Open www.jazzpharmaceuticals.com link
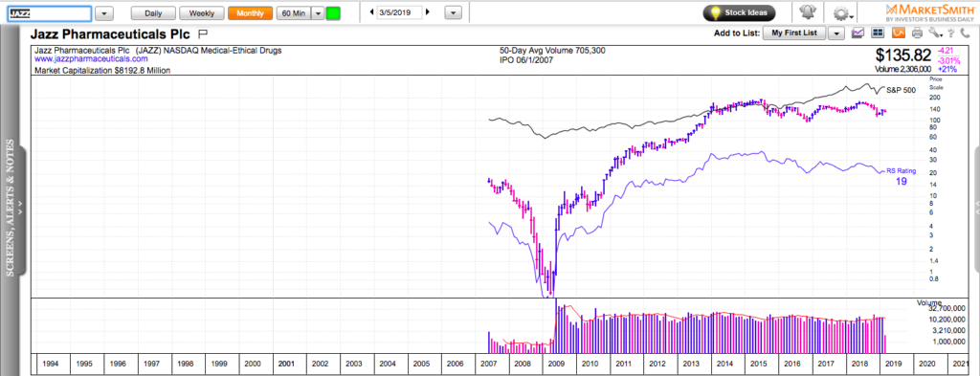 pyautogui.click(x=91, y=59)
